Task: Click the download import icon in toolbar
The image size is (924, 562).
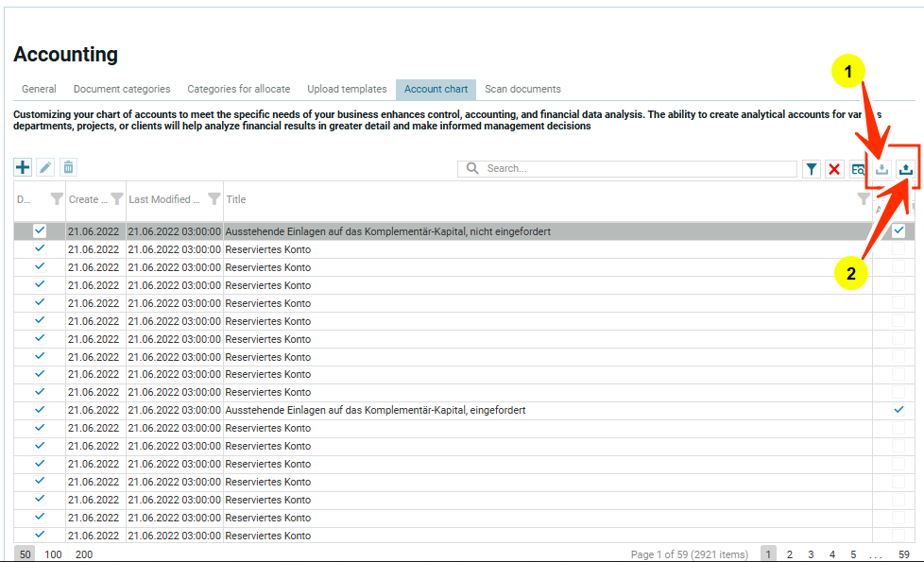Action: point(881,169)
